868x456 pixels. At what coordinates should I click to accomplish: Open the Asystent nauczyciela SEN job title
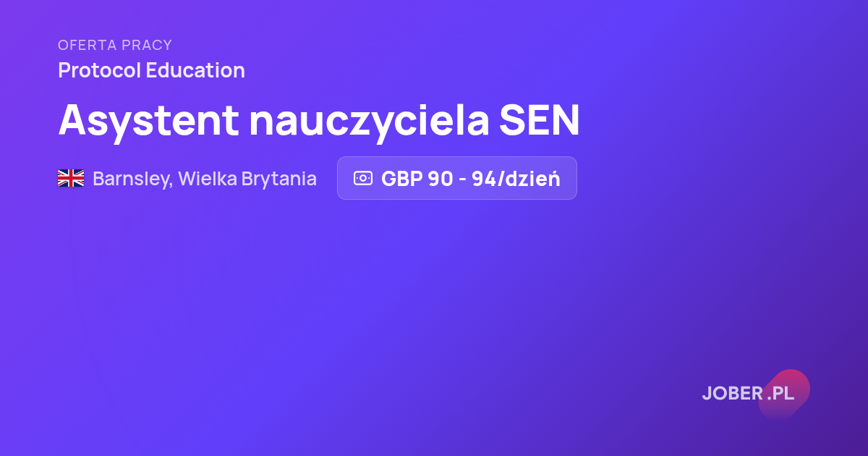point(319,120)
